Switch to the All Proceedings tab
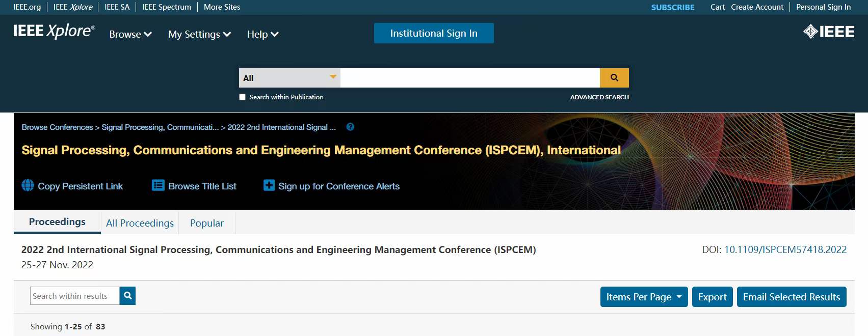 click(140, 223)
